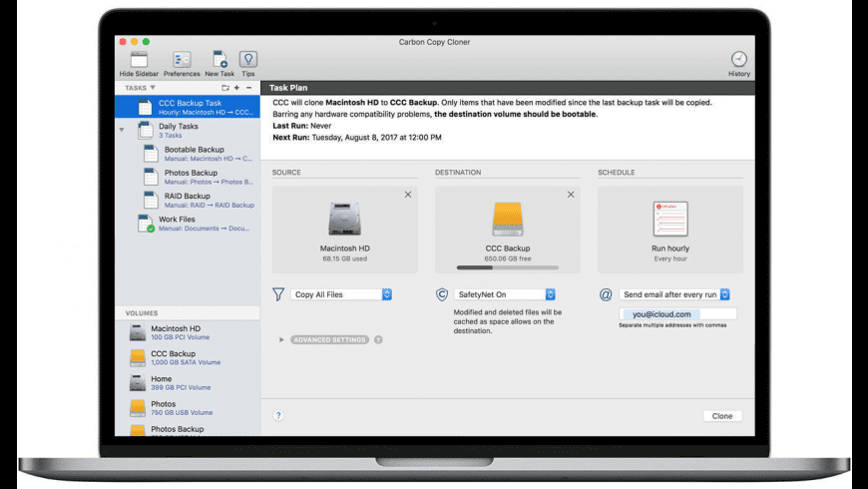Image resolution: width=868 pixels, height=489 pixels.
Task: Click the 'Every hour' schedule text
Action: [670, 258]
